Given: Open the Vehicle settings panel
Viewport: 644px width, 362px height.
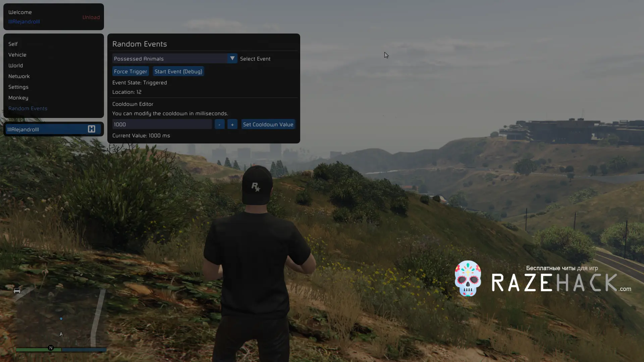Looking at the screenshot, I should click(x=17, y=54).
